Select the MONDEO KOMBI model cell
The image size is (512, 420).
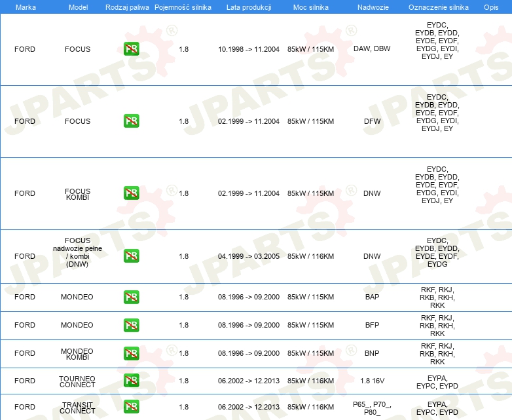pyautogui.click(x=77, y=354)
